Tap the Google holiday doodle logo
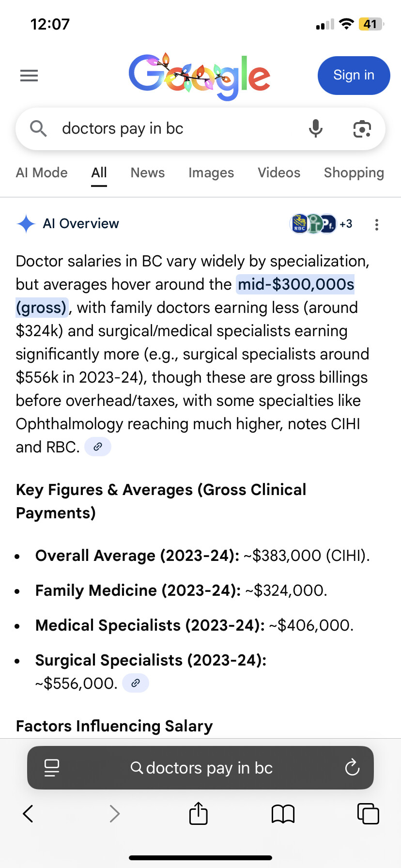Viewport: 401px width, 868px height. pyautogui.click(x=200, y=76)
